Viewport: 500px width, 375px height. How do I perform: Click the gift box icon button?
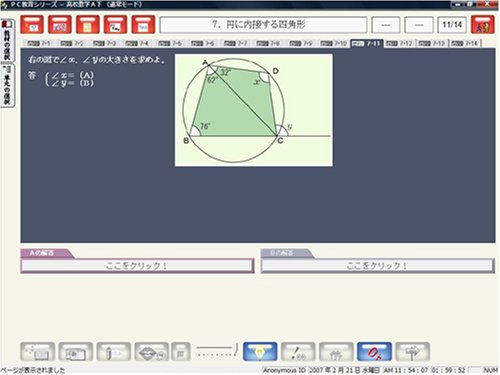(x=336, y=352)
